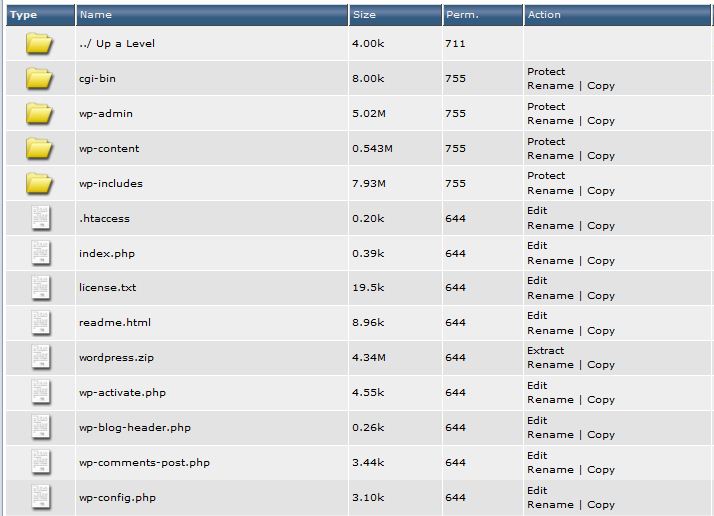
Task: Click the Up a Level folder icon
Action: point(39,43)
